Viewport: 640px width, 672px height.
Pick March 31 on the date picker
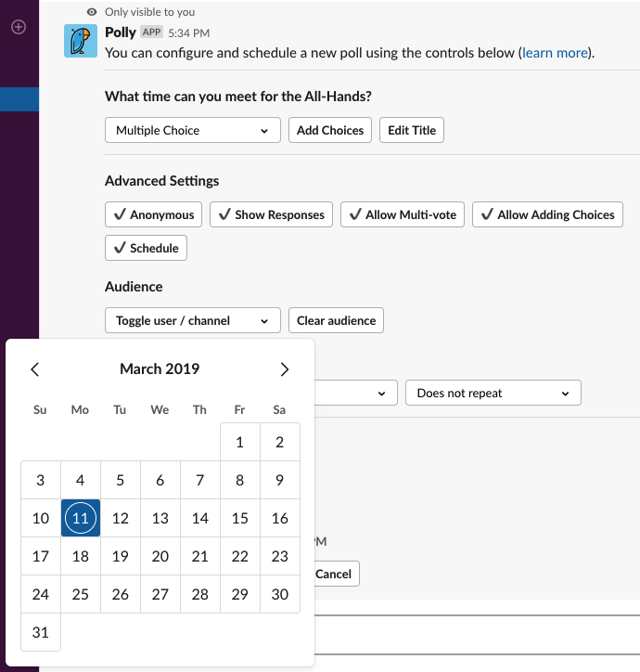pyautogui.click(x=41, y=632)
